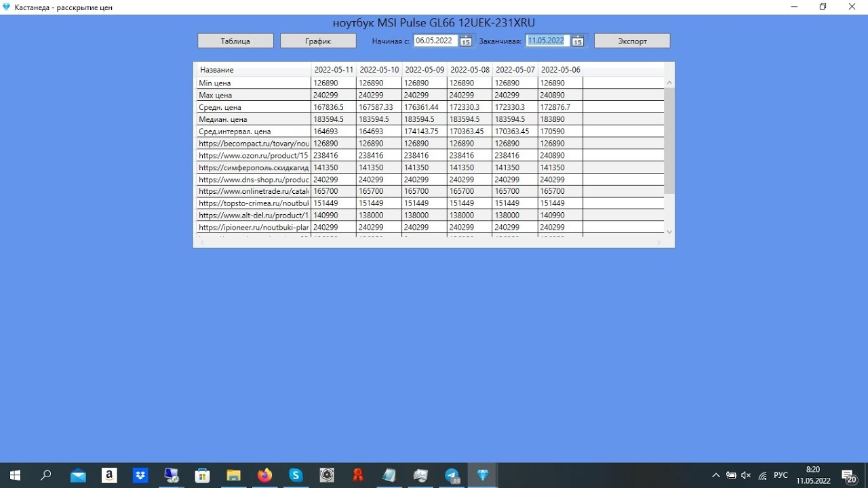Launch Mail app from the taskbar
The image size is (868, 488).
pos(78,476)
